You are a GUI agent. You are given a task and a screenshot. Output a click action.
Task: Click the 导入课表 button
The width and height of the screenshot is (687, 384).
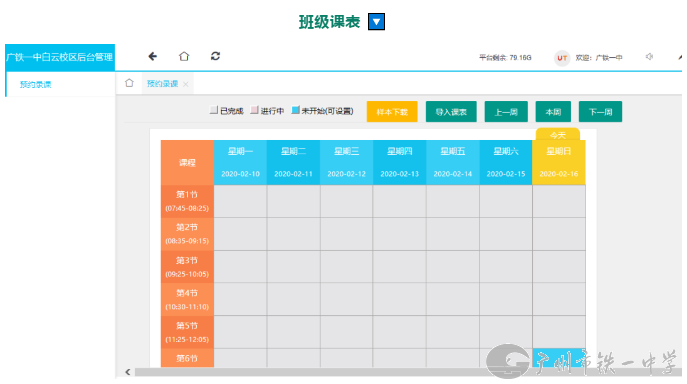(x=451, y=112)
